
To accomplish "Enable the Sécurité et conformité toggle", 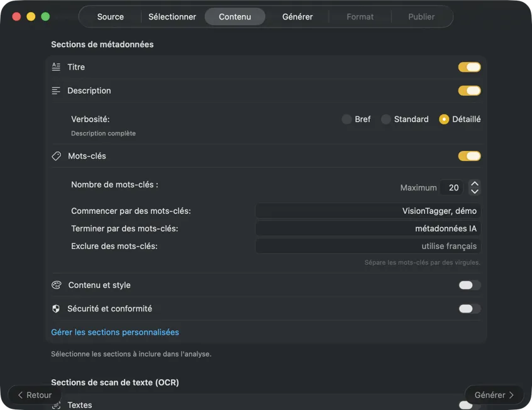I will [469, 308].
